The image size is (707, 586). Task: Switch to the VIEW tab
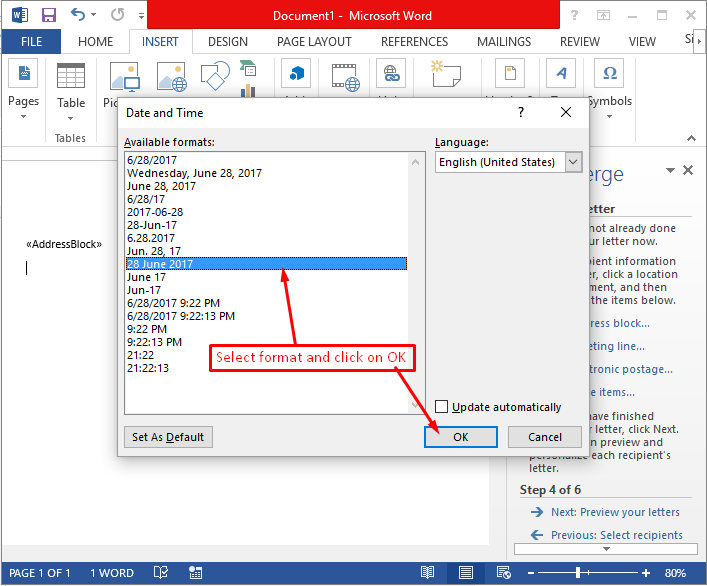[x=642, y=41]
